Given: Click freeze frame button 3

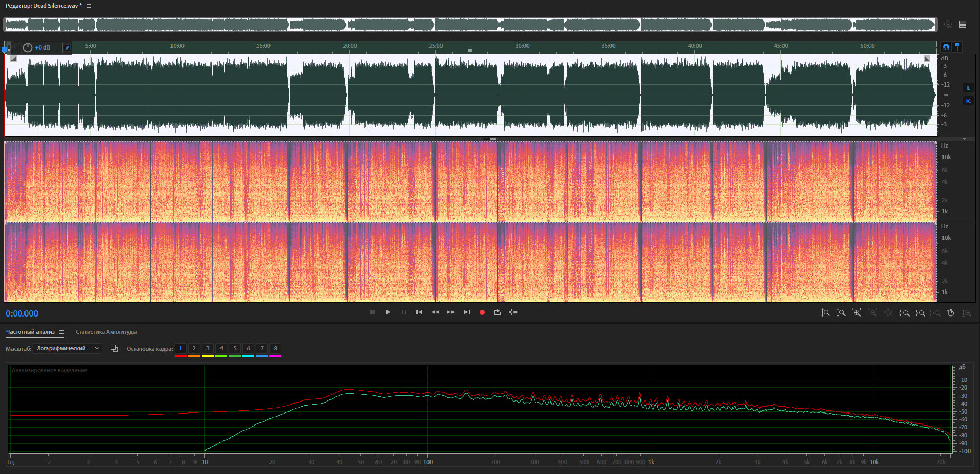Looking at the screenshot, I should (207, 348).
